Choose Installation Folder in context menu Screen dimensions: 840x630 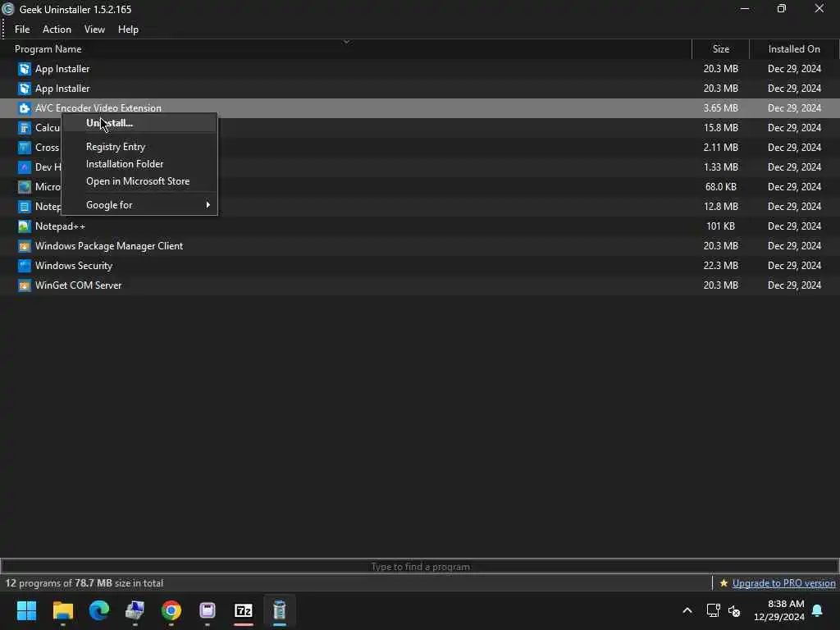tap(139, 164)
